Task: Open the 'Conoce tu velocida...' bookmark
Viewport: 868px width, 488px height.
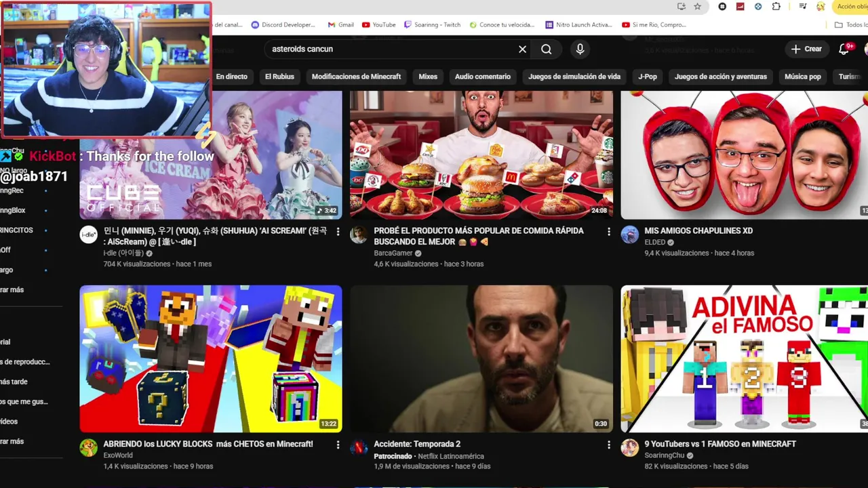Action: point(502,24)
